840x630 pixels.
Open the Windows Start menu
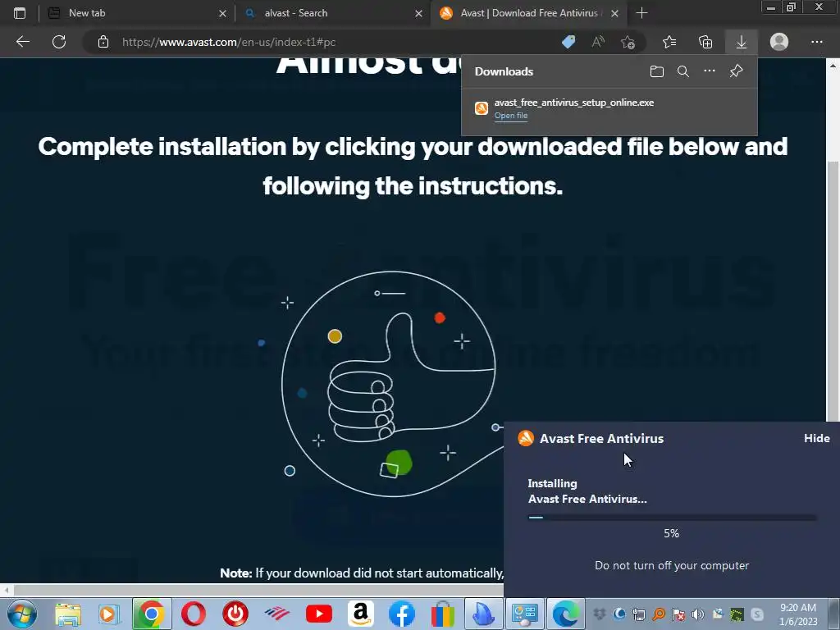[22, 614]
